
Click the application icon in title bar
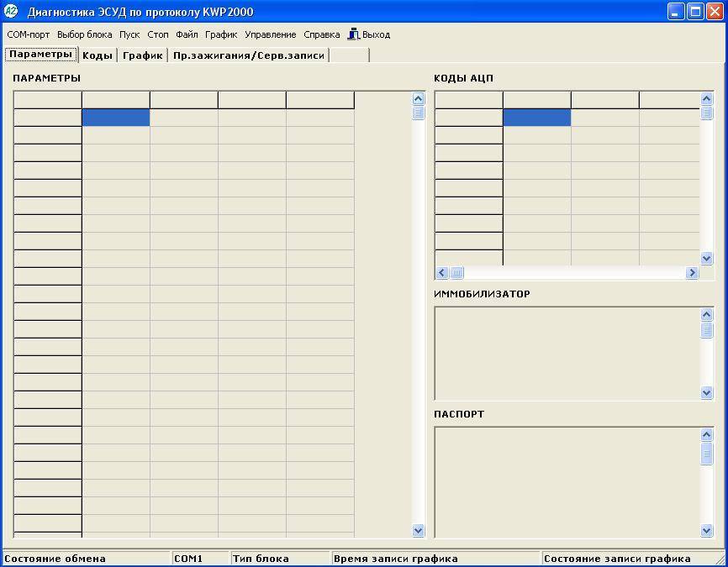pos(12,12)
